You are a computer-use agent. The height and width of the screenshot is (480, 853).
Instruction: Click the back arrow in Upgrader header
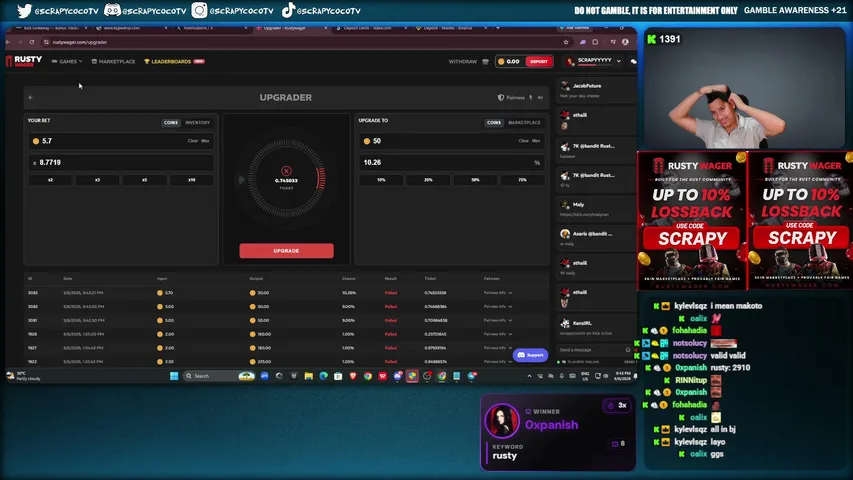(31, 97)
